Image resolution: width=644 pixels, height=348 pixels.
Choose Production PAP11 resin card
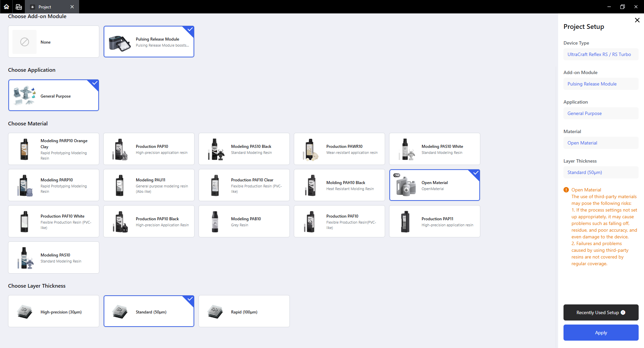(435, 221)
